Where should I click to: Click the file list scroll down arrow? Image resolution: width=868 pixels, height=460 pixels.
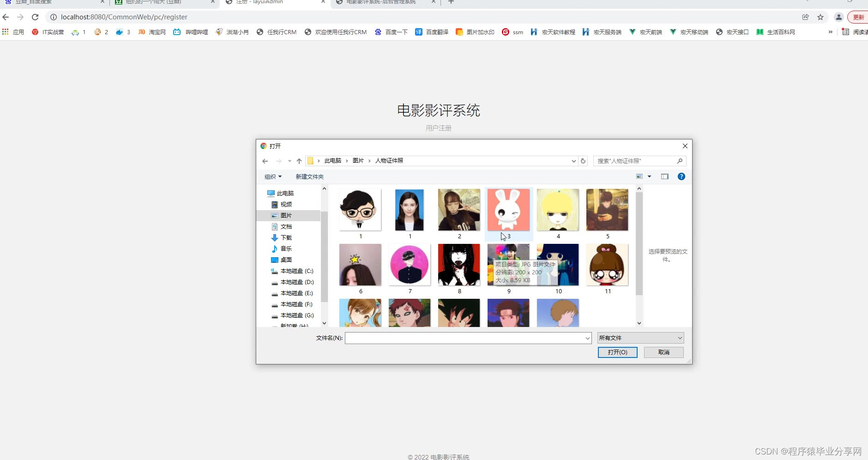tap(639, 323)
